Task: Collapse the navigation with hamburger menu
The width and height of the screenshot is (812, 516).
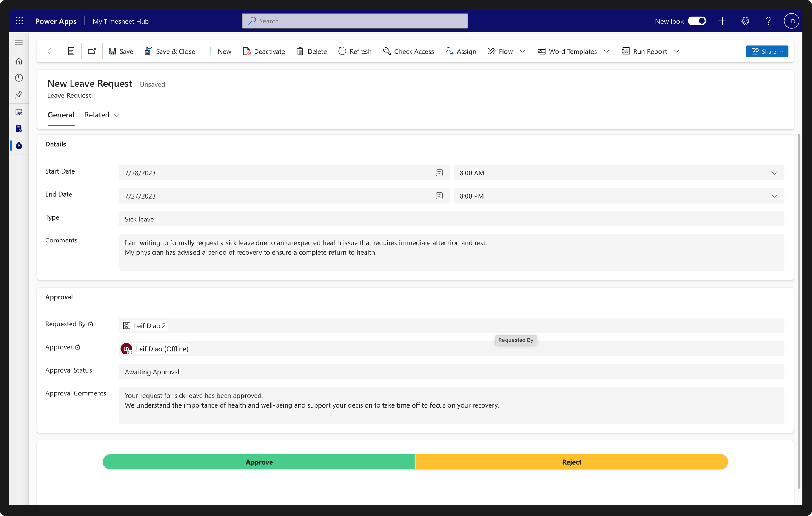Action: point(19,43)
